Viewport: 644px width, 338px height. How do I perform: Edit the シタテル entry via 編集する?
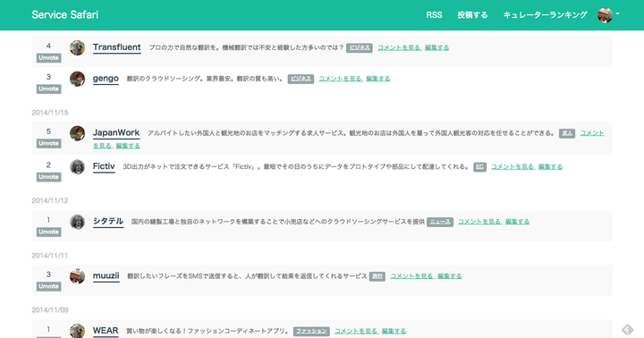click(517, 222)
